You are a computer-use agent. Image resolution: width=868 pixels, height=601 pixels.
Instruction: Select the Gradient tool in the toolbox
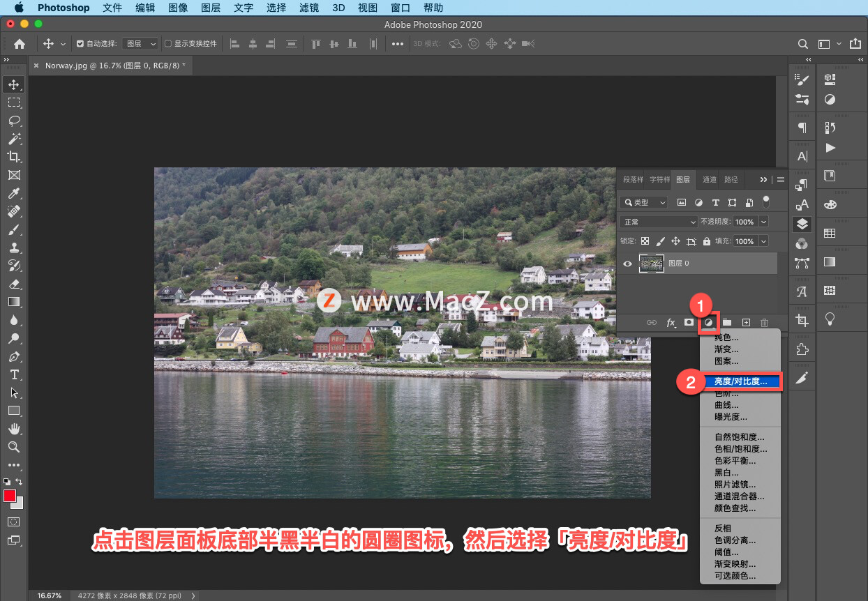click(x=13, y=302)
